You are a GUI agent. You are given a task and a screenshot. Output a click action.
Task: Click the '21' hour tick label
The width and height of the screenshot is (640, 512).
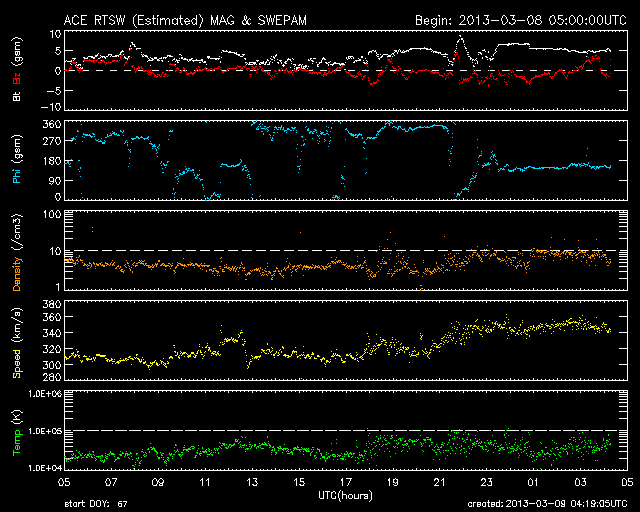[440, 482]
